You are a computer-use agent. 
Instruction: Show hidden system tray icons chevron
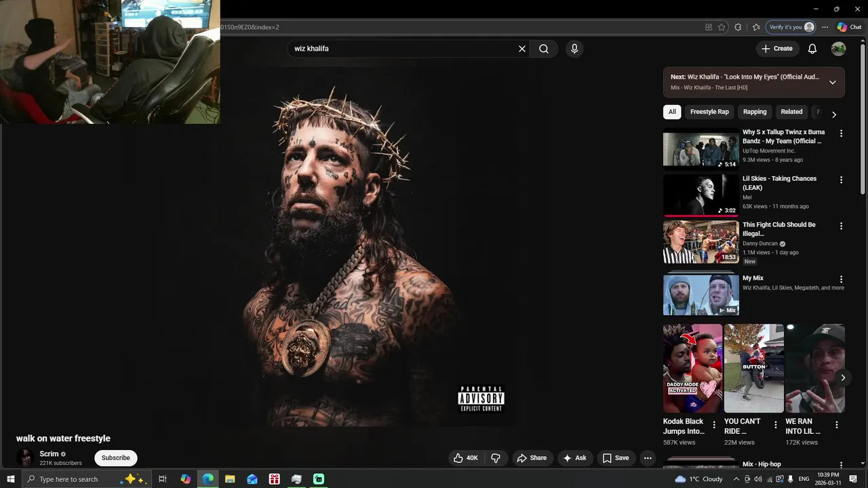coord(736,479)
